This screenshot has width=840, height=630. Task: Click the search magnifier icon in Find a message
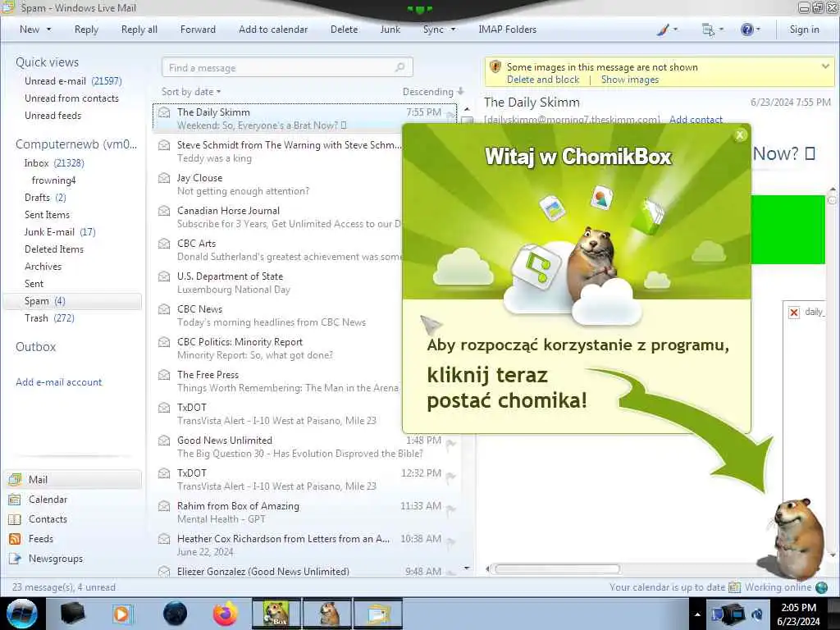point(399,67)
